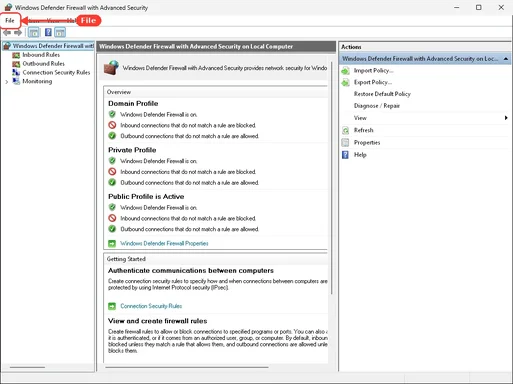Click the Outbound Rules tree icon
Screen dimensions: 513x384
pyautogui.click(x=16, y=64)
